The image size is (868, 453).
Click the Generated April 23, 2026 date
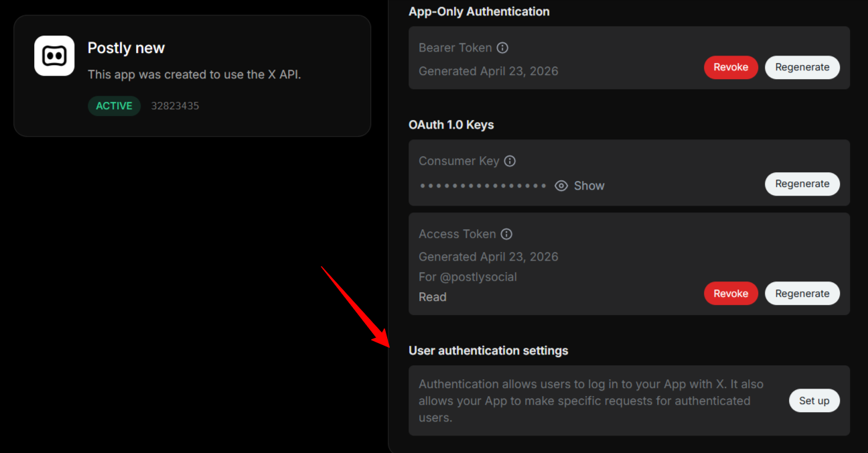[488, 71]
